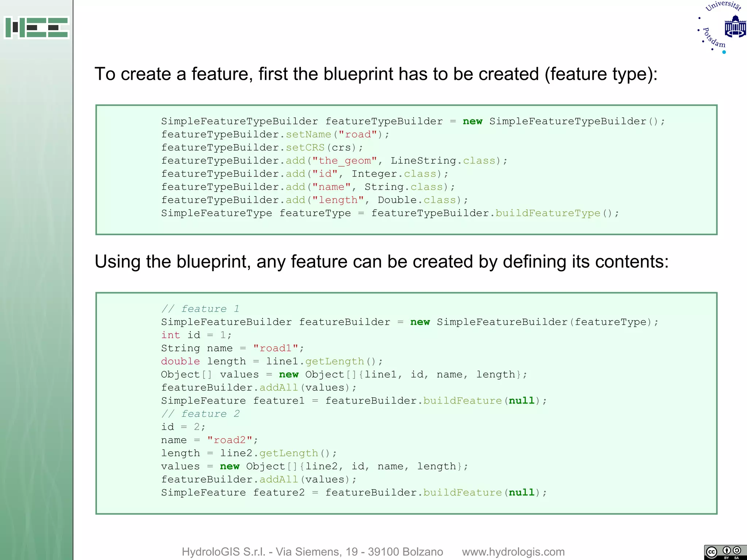Click the String name = "road1" line
This screenshot has width=747, height=560.
233,348
